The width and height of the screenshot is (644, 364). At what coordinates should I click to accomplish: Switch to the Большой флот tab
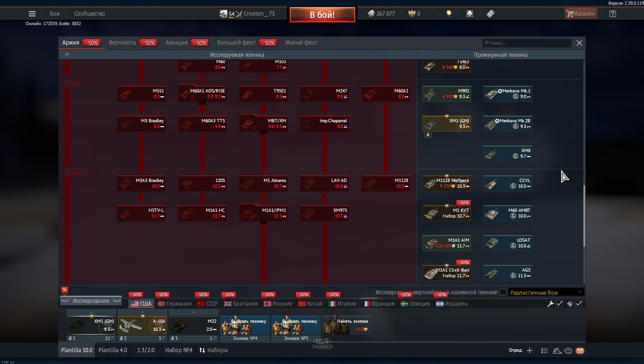tap(236, 43)
